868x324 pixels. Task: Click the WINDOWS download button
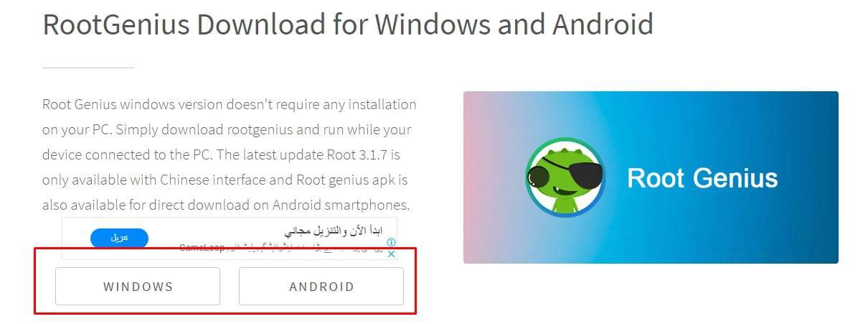tap(138, 287)
